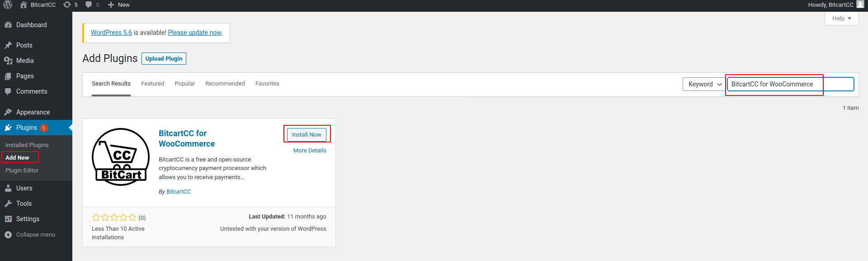Click Install Now for BitcartCC plugin
The image size is (868, 261).
coord(307,134)
